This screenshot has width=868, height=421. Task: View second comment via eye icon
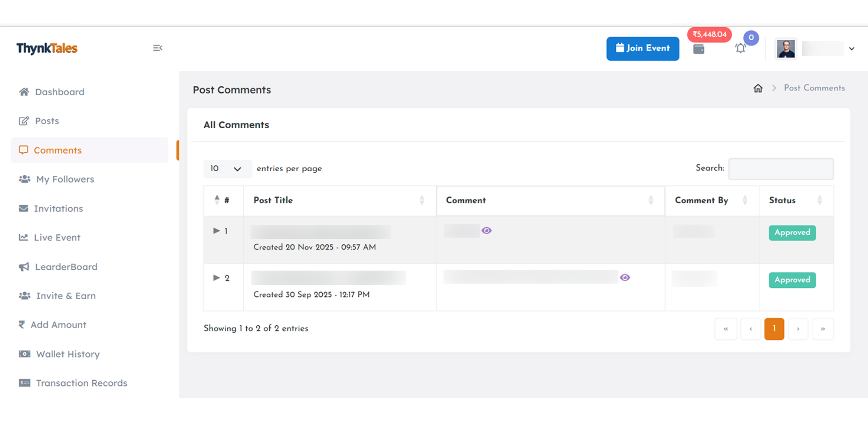(x=625, y=278)
